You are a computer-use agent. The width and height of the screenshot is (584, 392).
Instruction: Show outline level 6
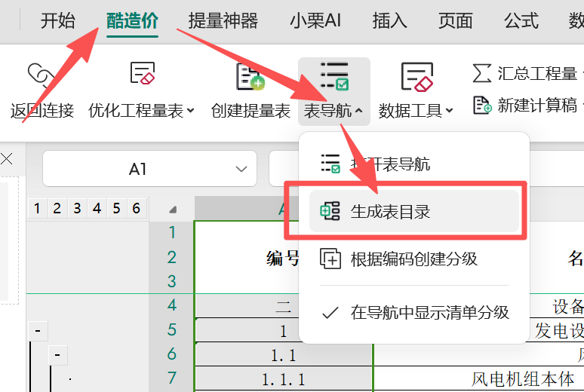pos(136,208)
